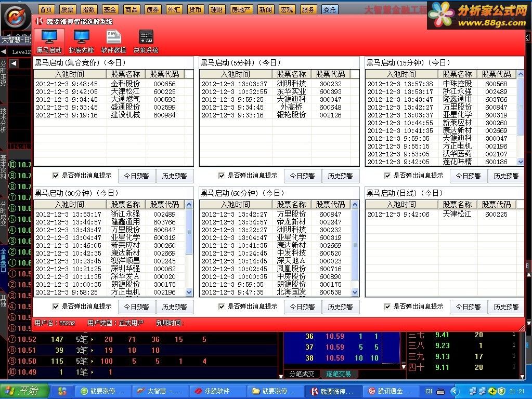Select 北海国发 row in 60分钟 list
The width and height of the screenshot is (532, 399).
pyautogui.click(x=275, y=292)
